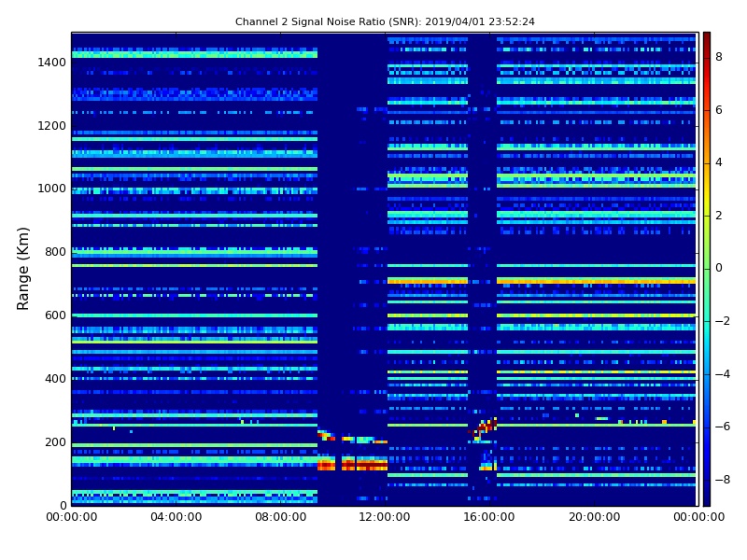Click the red echo streak near 16:00 at 250 Km
This screenshot has height=560, width=747.
tap(484, 427)
